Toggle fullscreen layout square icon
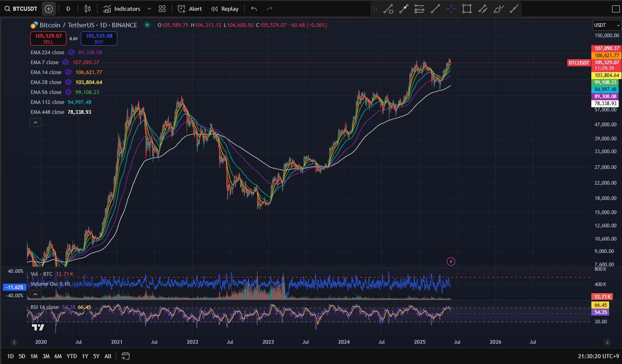 616,9
